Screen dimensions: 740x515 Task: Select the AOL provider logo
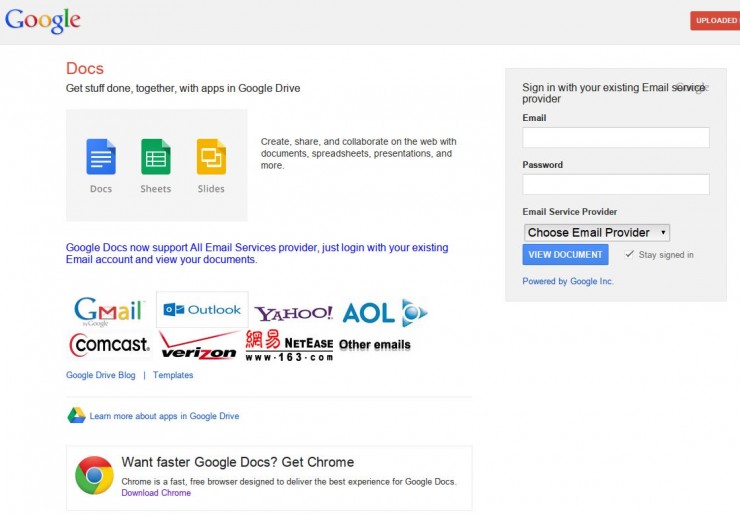pos(384,313)
